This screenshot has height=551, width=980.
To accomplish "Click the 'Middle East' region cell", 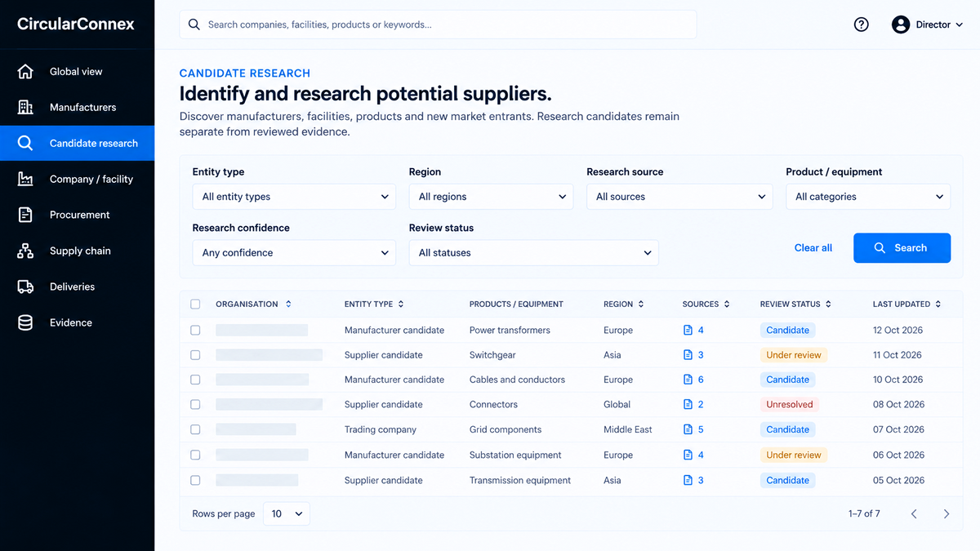I will [x=627, y=429].
